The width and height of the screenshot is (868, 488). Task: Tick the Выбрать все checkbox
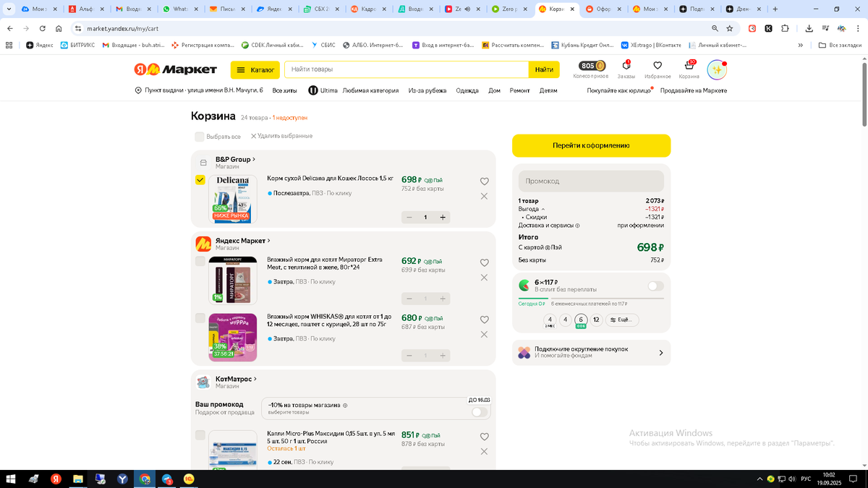(200, 137)
